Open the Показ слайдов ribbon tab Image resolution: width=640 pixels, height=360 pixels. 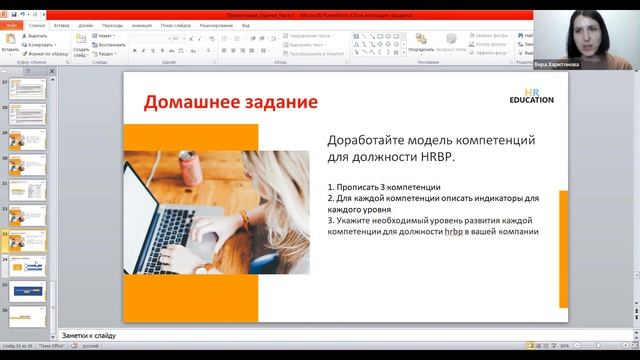pos(176,25)
